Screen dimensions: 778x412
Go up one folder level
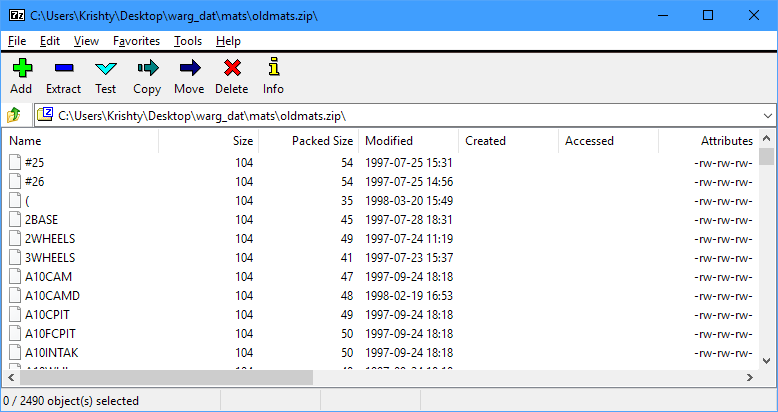click(14, 115)
